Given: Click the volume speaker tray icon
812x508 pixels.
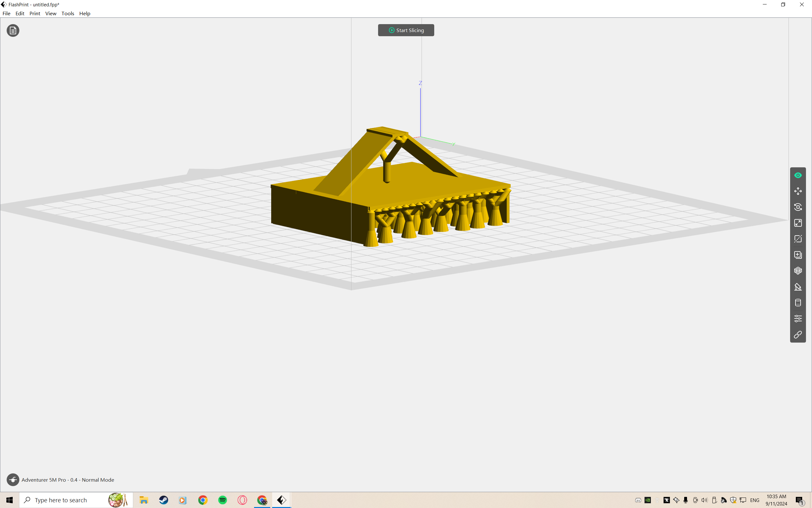Looking at the screenshot, I should click(x=704, y=500).
